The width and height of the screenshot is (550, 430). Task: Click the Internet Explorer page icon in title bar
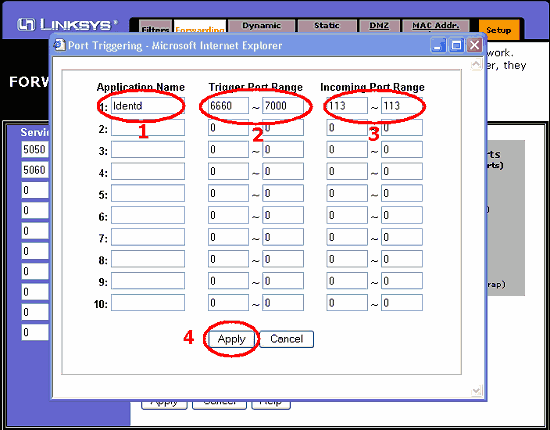click(x=59, y=45)
